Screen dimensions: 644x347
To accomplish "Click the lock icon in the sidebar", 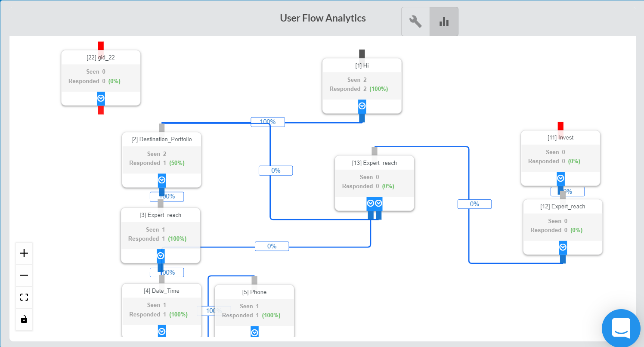I will (24, 319).
